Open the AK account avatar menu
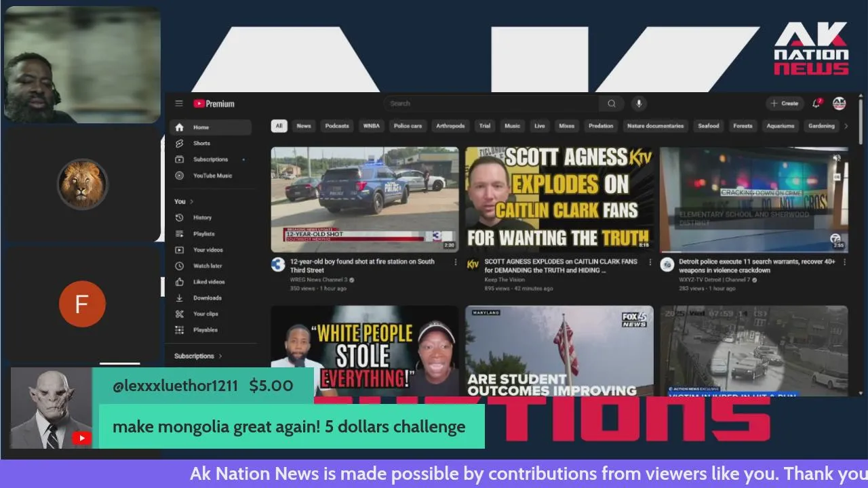This screenshot has height=488, width=868. pyautogui.click(x=840, y=104)
